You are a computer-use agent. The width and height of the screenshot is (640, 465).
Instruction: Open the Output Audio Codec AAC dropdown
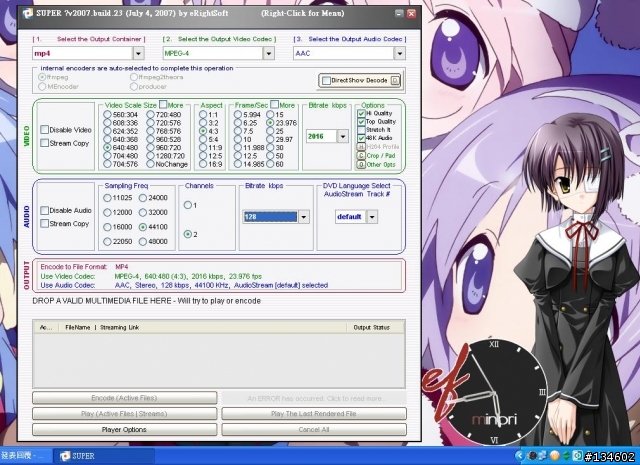[400, 53]
